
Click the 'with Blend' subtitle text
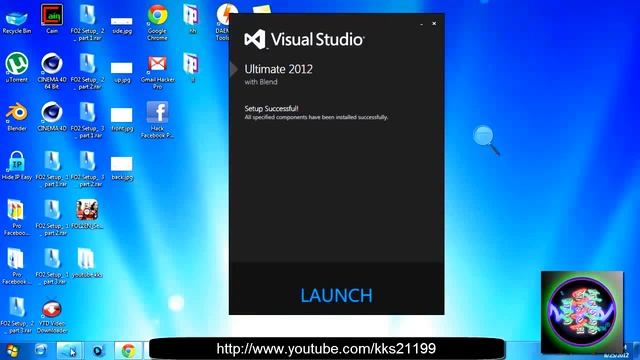(261, 82)
